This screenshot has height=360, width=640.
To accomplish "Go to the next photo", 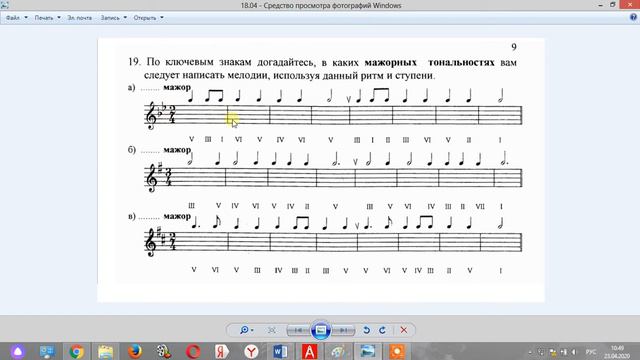I will point(344,330).
